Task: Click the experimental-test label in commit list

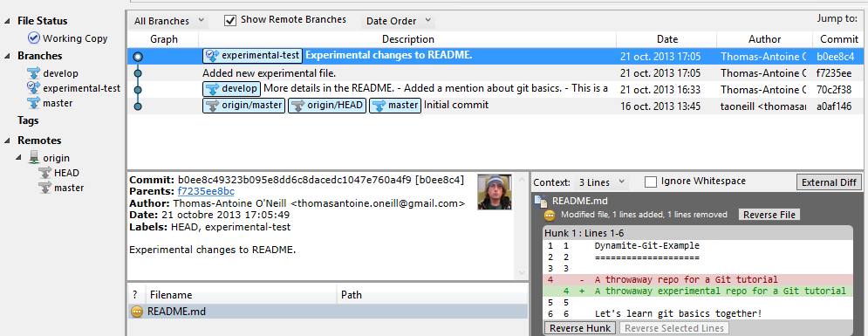Action: pos(252,56)
